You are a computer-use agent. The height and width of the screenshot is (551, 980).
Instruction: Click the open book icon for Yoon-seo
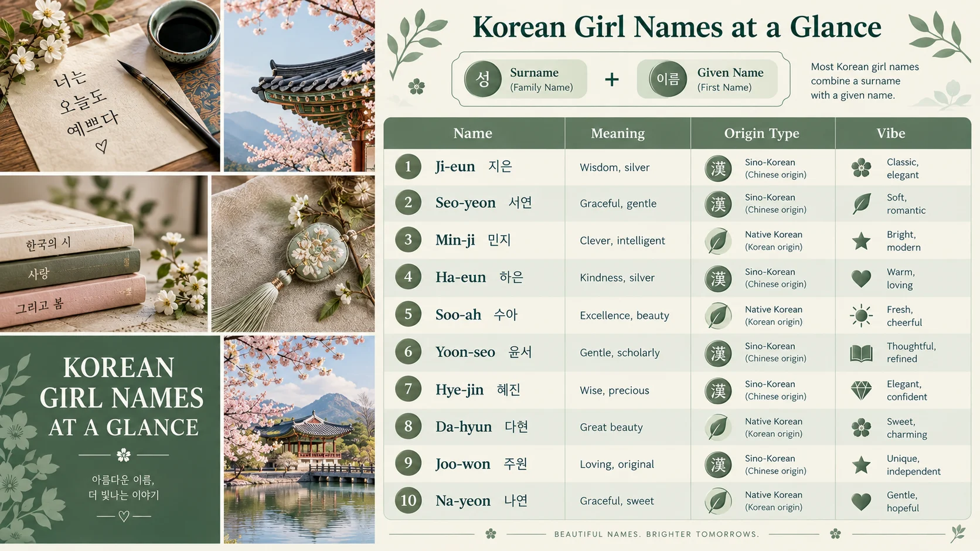click(x=861, y=353)
